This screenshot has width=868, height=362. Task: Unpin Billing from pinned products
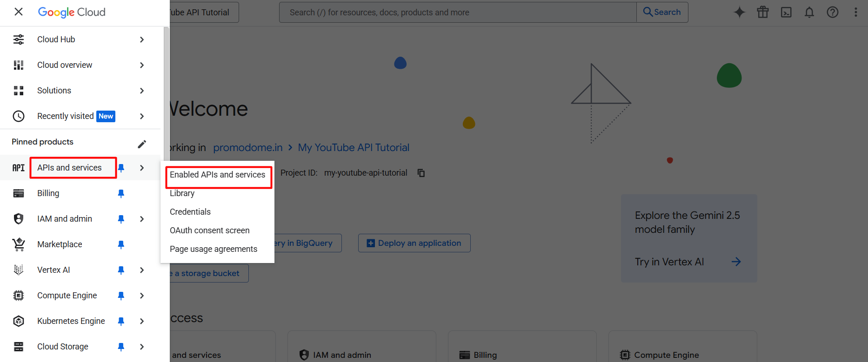click(121, 193)
